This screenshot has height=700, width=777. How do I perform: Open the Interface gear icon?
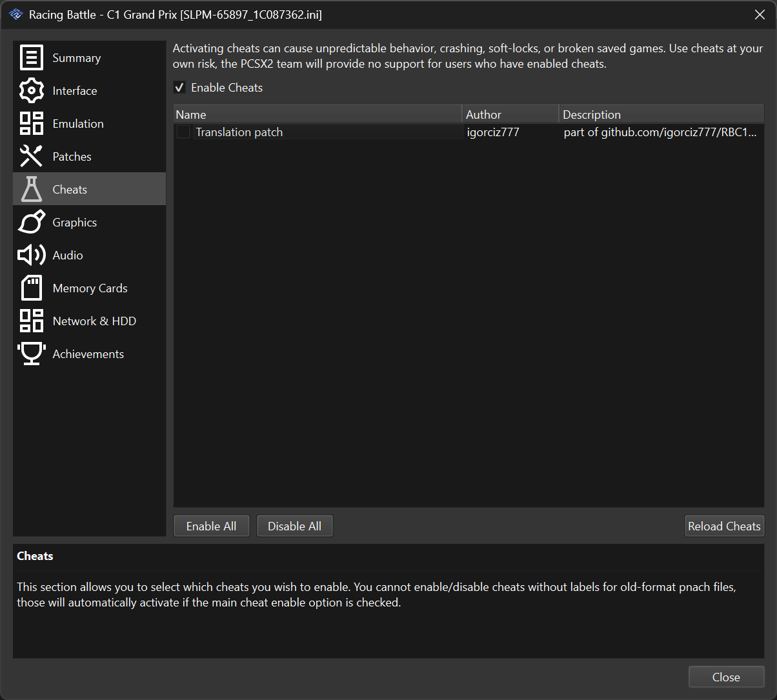pos(31,90)
